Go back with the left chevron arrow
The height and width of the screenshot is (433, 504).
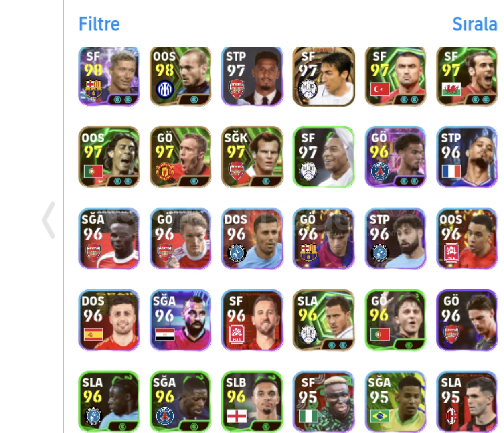[x=49, y=220]
